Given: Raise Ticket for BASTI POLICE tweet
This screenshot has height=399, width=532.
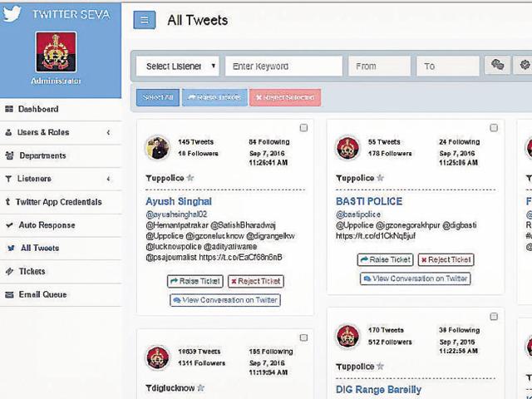Looking at the screenshot, I should tap(385, 260).
